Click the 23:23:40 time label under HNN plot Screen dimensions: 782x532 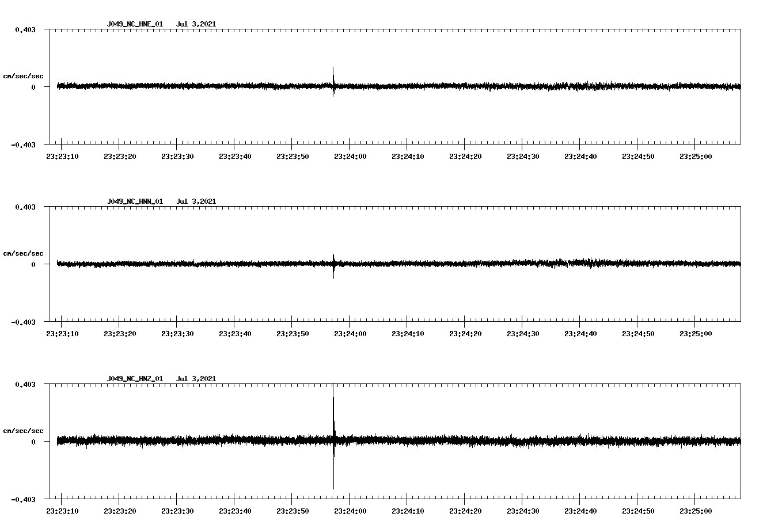coord(235,334)
